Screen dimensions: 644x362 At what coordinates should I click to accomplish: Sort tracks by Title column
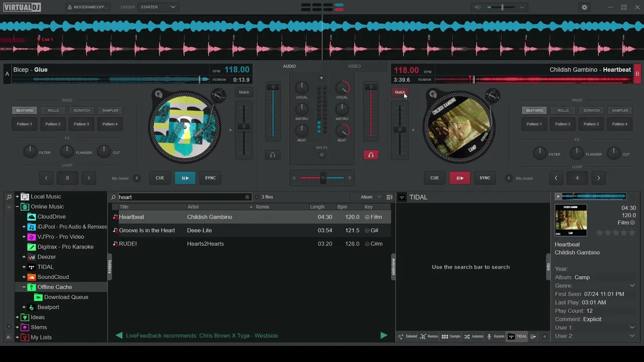pos(124,207)
